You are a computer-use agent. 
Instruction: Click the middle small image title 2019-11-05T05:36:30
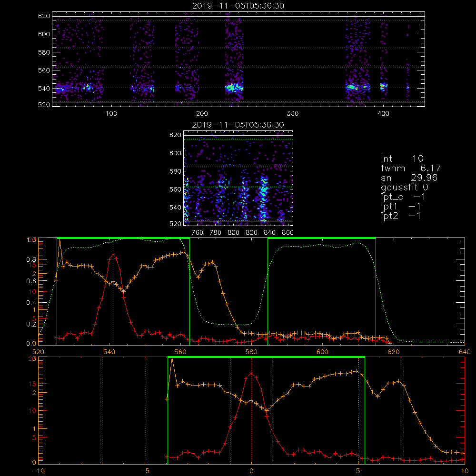click(238, 124)
